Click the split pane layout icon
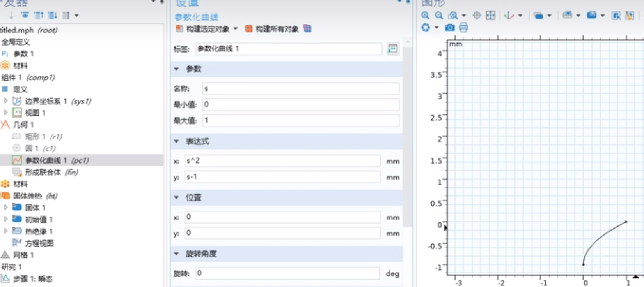Viewport: 644px width, 287px height. [x=66, y=15]
